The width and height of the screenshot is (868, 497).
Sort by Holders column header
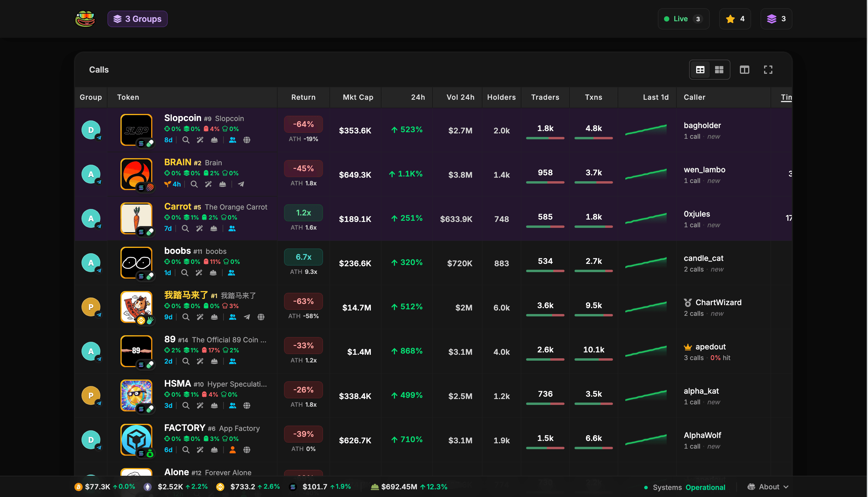(501, 97)
